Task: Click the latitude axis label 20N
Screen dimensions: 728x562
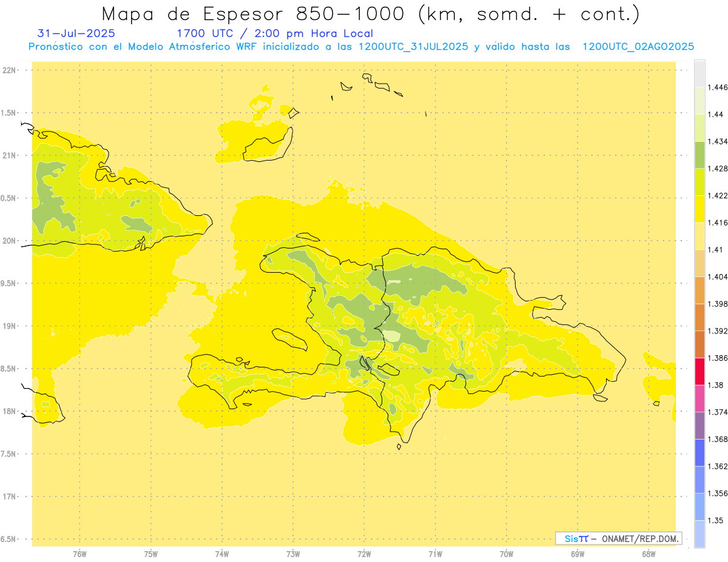Action: pyautogui.click(x=9, y=241)
